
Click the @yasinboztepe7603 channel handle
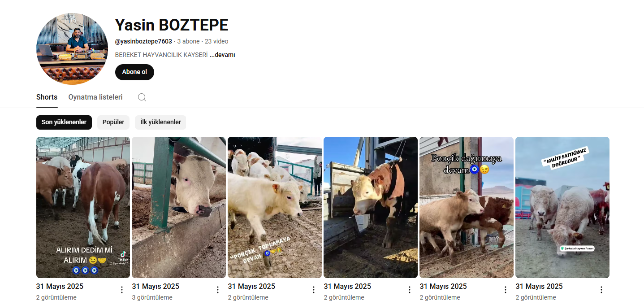[143, 41]
